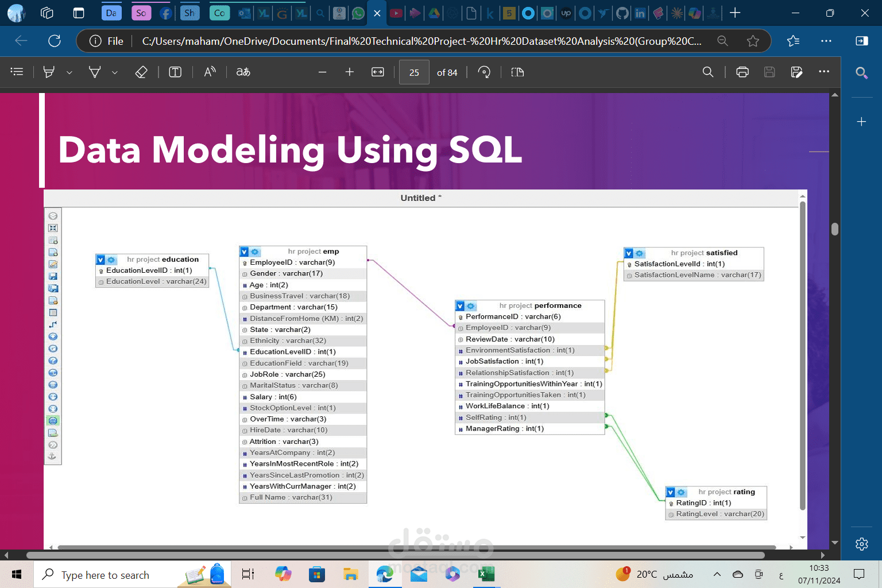Open the Page view options
This screenshot has height=588, width=882.
click(x=517, y=72)
